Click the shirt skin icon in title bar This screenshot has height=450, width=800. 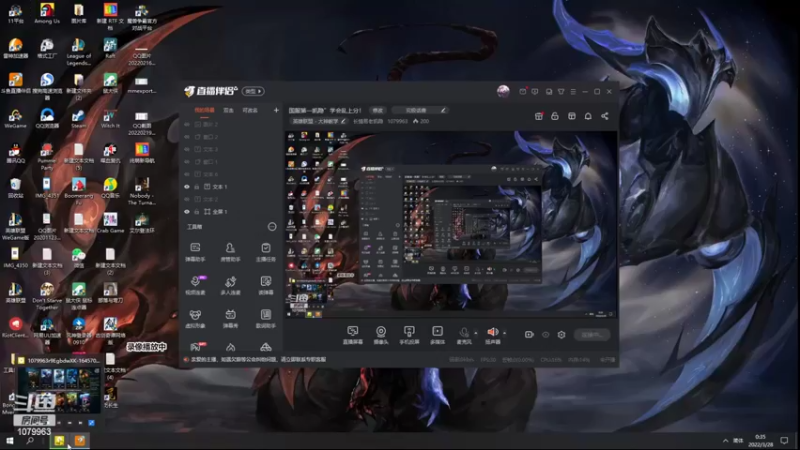click(x=561, y=92)
